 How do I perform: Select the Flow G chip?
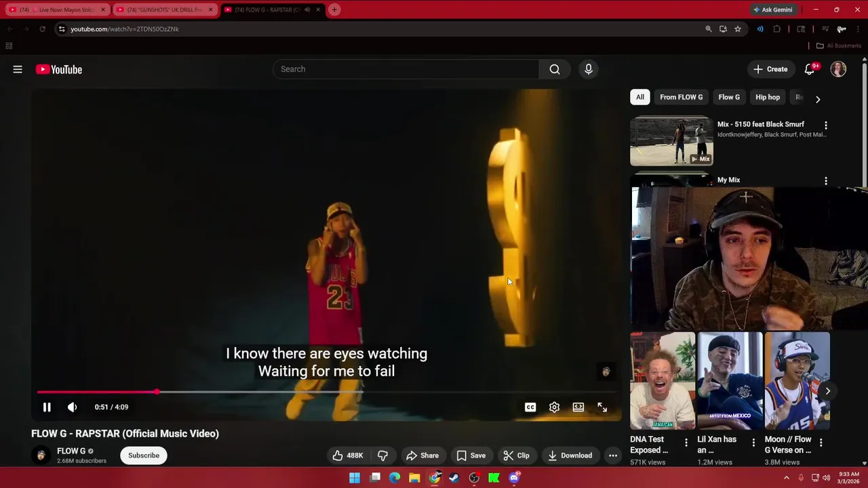[x=729, y=97]
